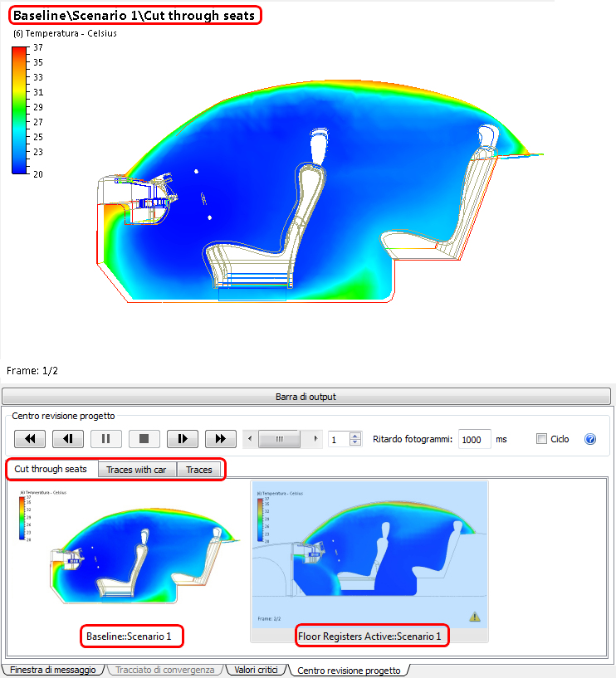Switch to Traces with car tab

[x=137, y=470]
